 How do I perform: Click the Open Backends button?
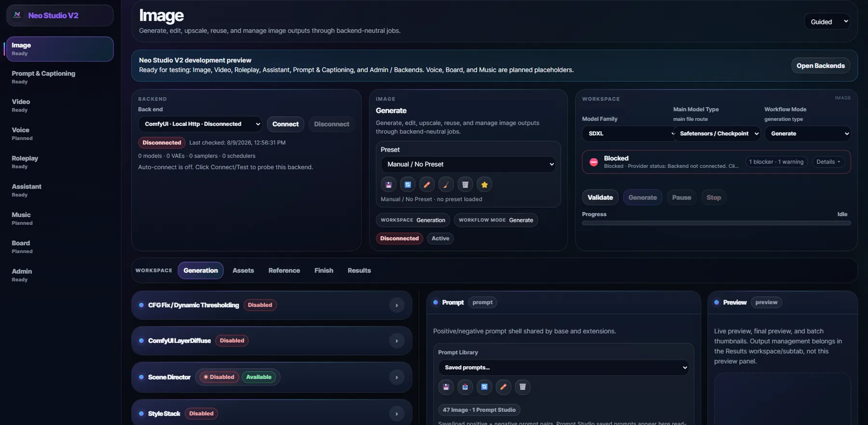pos(820,66)
